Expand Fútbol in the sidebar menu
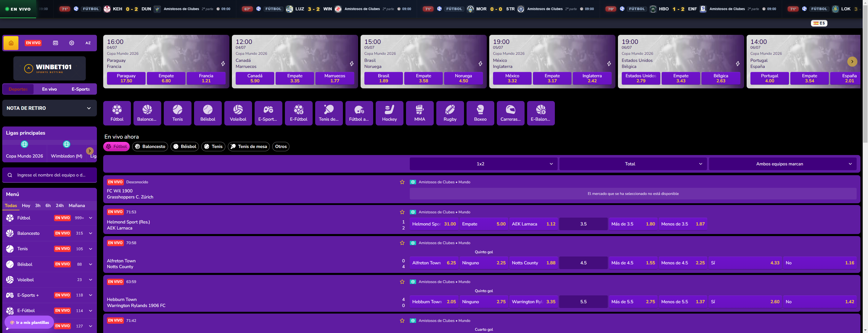The image size is (868, 333). tap(91, 218)
